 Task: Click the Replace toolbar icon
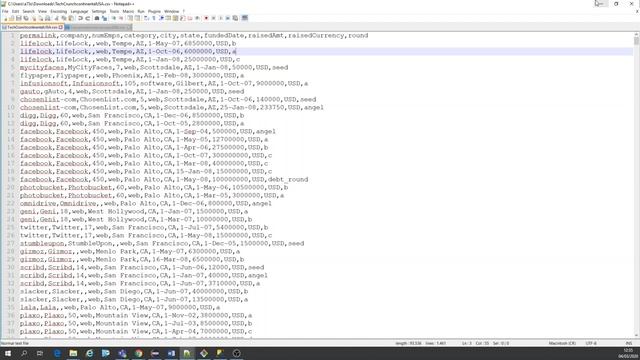pyautogui.click(x=104, y=18)
